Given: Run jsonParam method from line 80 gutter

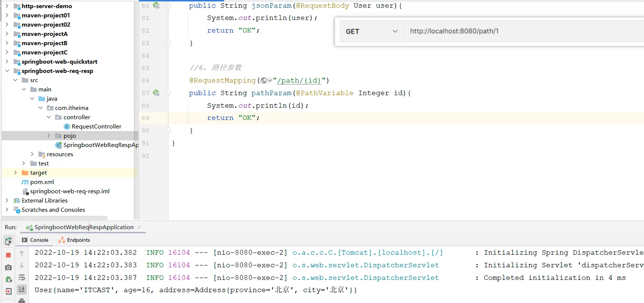Looking at the screenshot, I should pyautogui.click(x=157, y=6).
